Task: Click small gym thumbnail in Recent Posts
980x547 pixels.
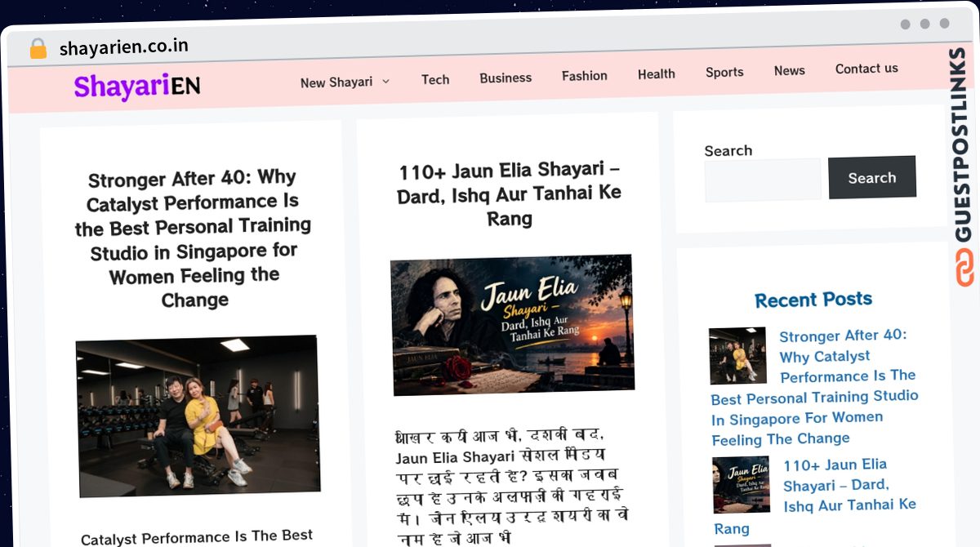Action: pos(737,356)
